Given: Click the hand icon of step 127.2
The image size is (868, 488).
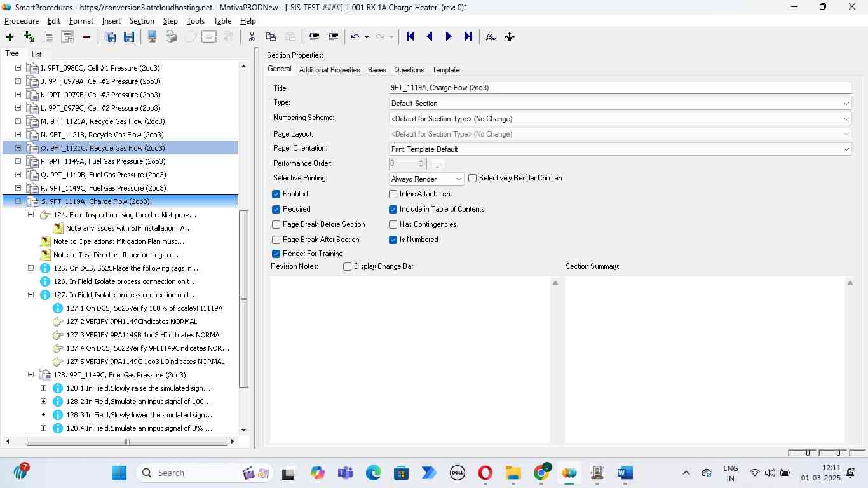Looking at the screenshot, I should point(58,322).
